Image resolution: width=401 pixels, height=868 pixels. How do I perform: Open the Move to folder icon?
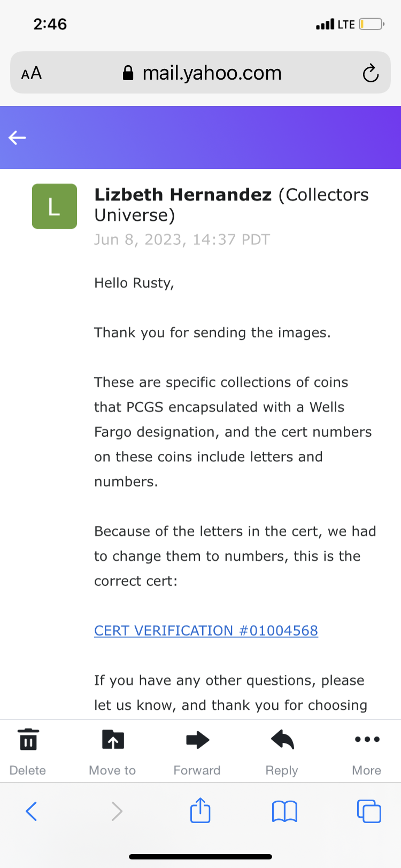tap(113, 740)
